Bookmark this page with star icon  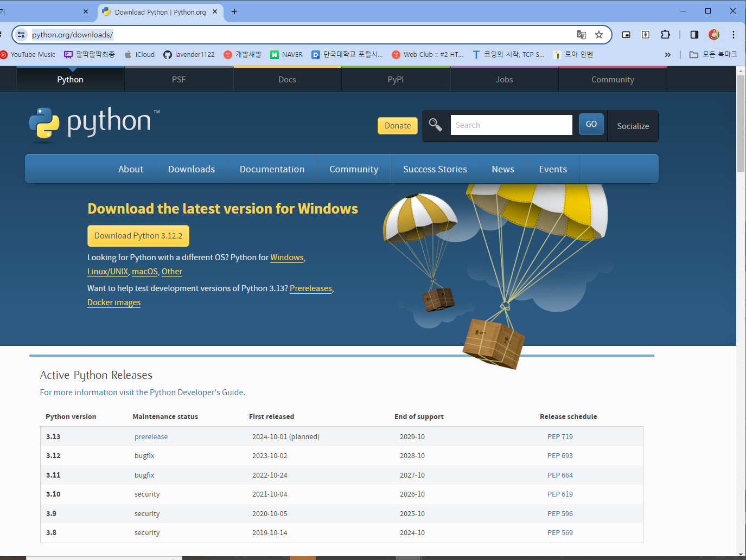pos(599,35)
